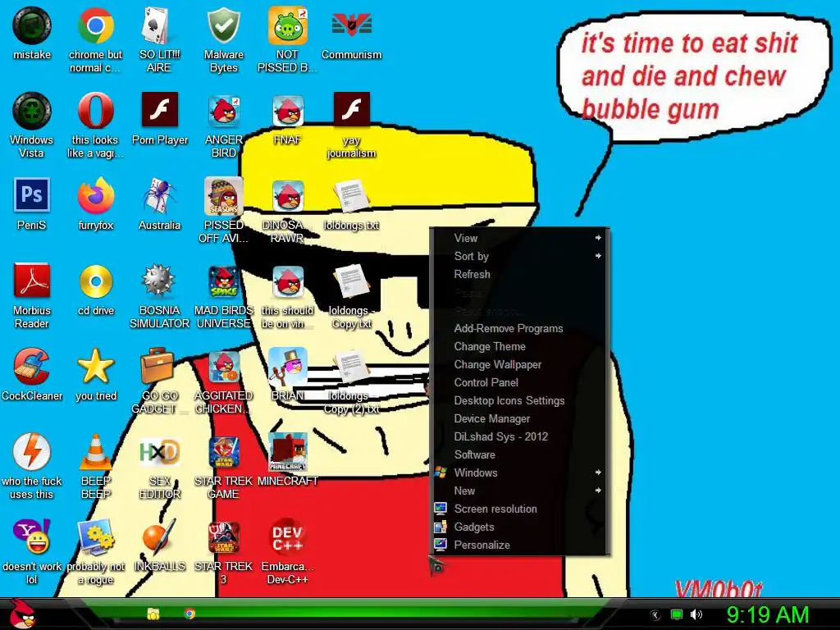The width and height of the screenshot is (840, 630).
Task: Select 'probably not a rogue' gears icon
Action: [x=95, y=536]
